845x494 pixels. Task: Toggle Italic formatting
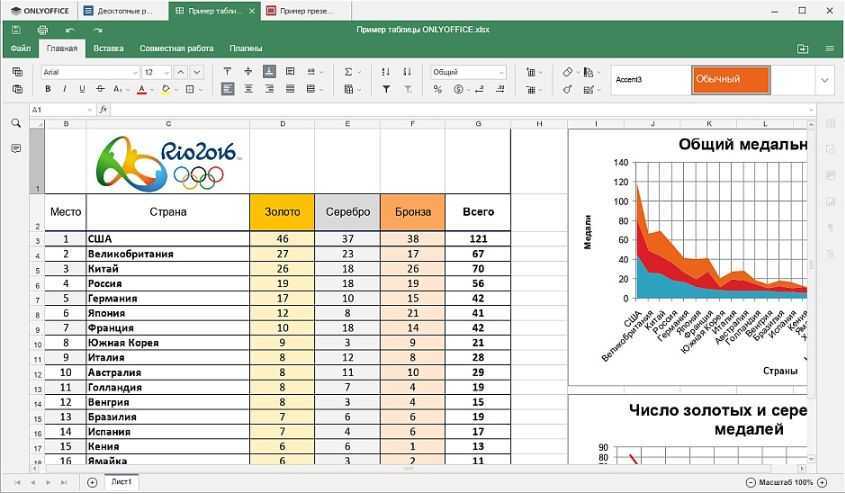coord(64,89)
